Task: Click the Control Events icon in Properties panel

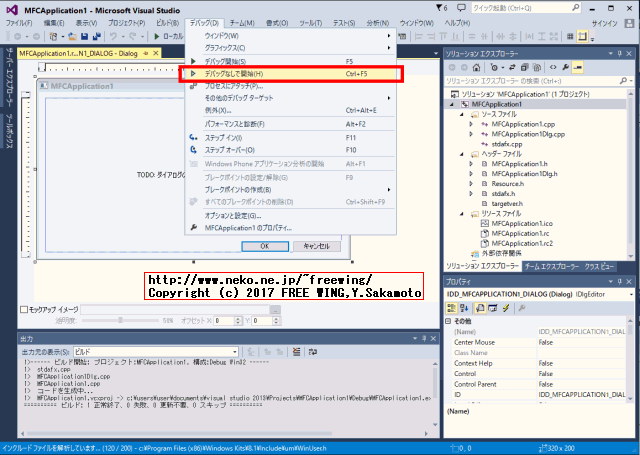Action: 493,309
